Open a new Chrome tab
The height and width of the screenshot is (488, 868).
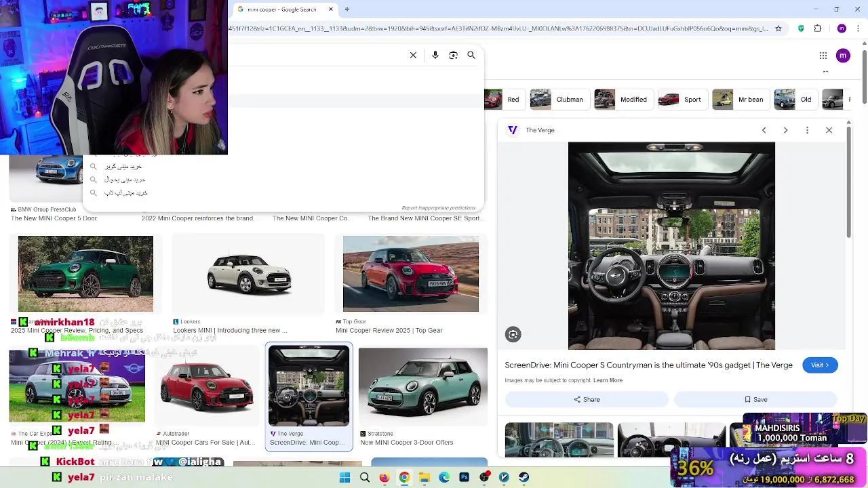(347, 9)
